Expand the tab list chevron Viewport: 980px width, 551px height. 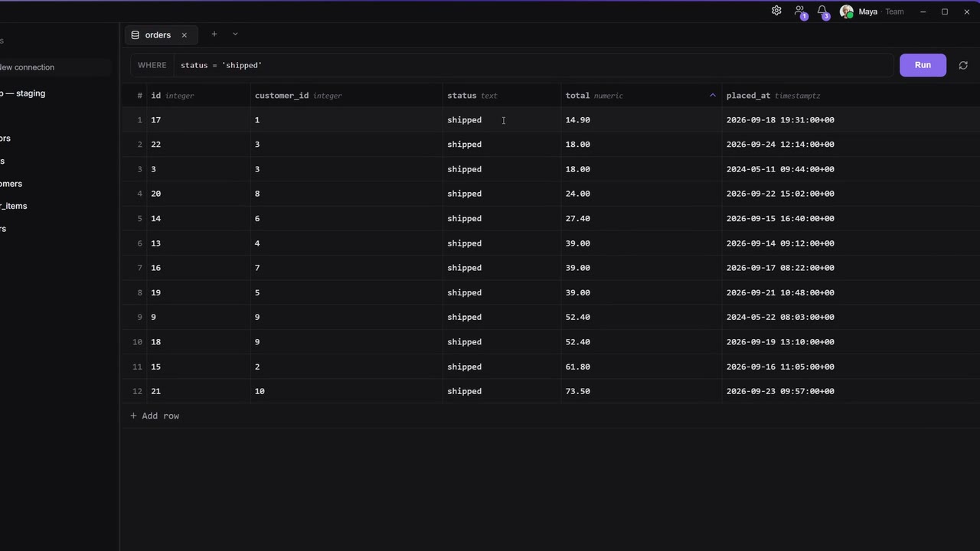(235, 34)
